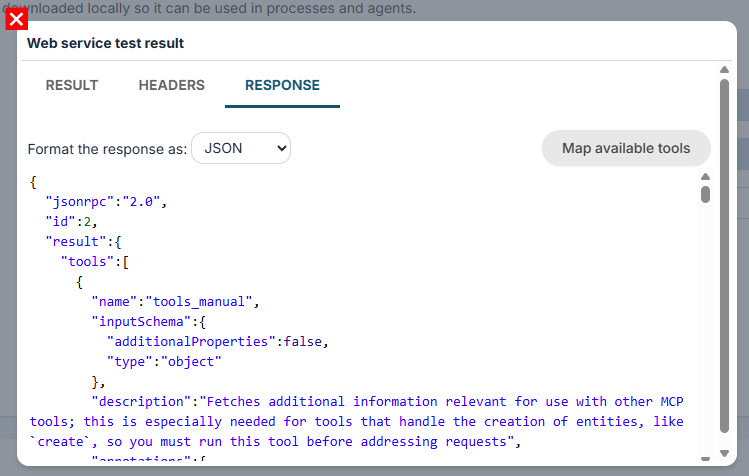
Task: Click the inner response scrollbar up arrow
Action: [x=705, y=177]
